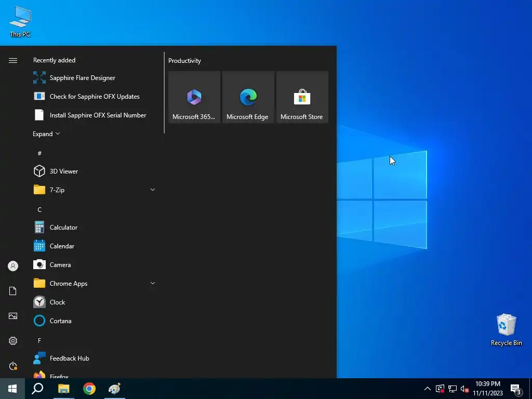This screenshot has height=399, width=532.
Task: Open the Chrome Apps folder entry
Action: pyautogui.click(x=94, y=283)
